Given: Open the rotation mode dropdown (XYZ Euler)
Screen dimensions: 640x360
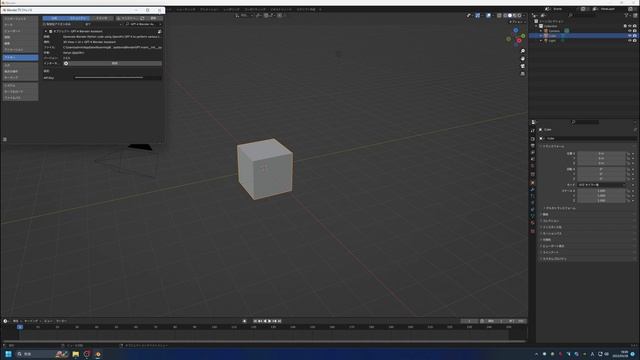Looking at the screenshot, I should tap(601, 185).
